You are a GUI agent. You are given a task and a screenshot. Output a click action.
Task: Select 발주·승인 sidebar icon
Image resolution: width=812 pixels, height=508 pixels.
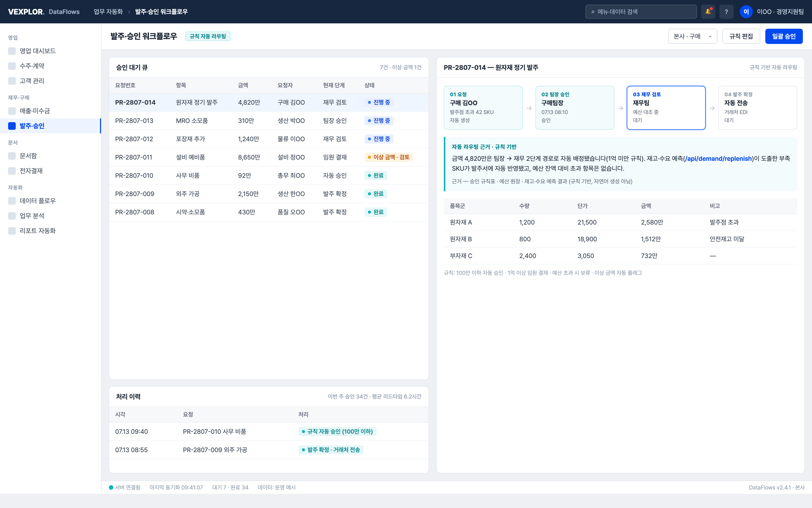(x=12, y=126)
